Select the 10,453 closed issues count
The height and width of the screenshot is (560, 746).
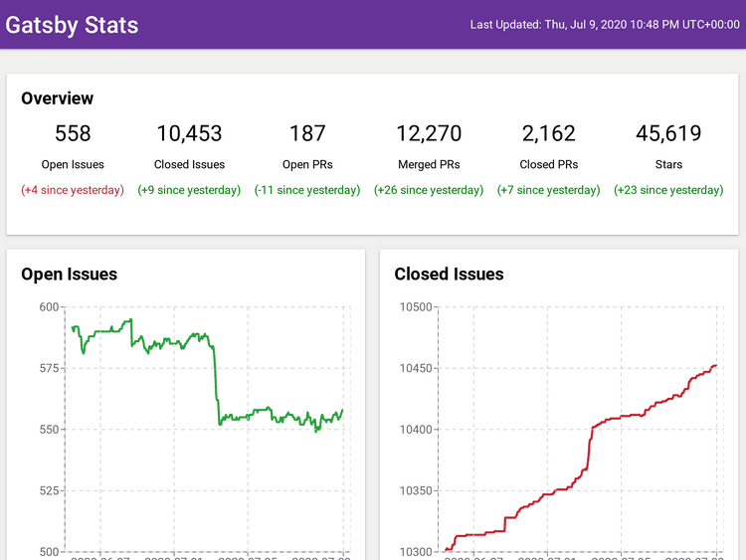pos(189,133)
